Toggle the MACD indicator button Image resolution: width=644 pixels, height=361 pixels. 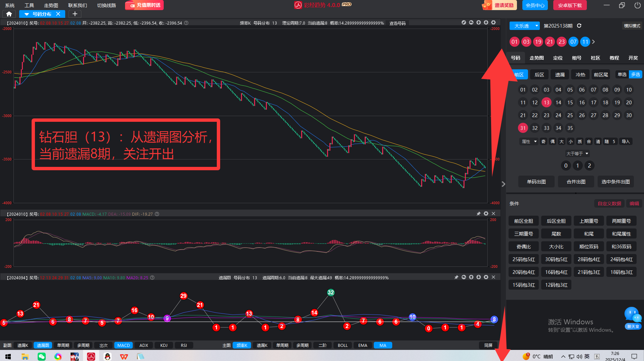click(x=123, y=345)
